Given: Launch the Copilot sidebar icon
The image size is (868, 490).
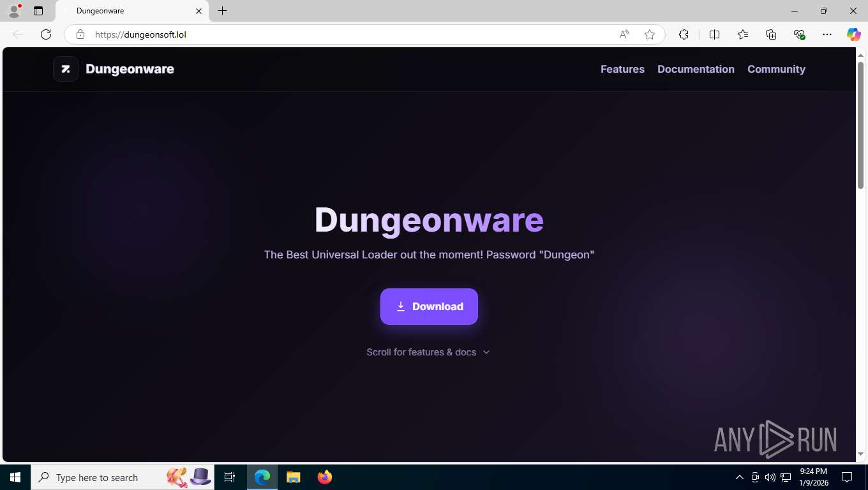Looking at the screenshot, I should (853, 34).
